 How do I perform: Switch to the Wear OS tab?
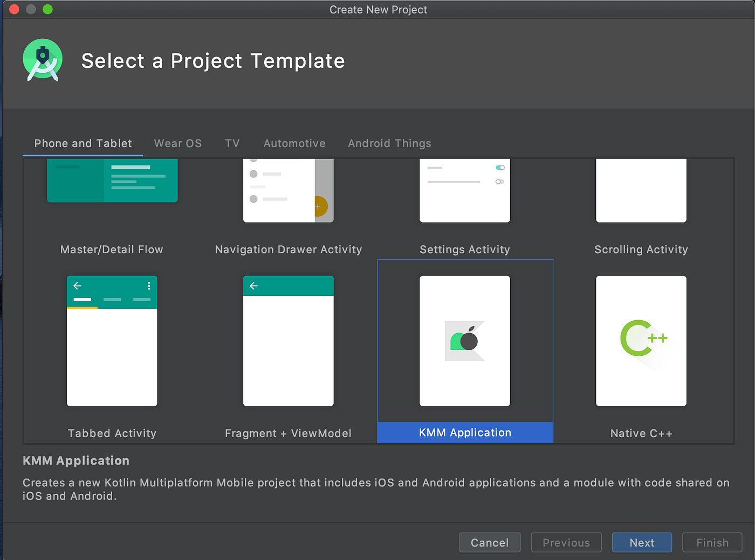(178, 143)
